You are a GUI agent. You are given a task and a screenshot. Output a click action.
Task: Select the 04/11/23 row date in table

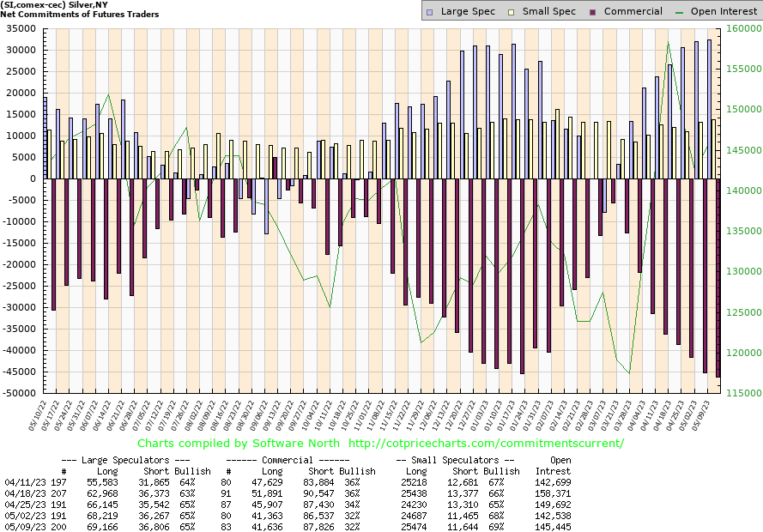[23, 484]
